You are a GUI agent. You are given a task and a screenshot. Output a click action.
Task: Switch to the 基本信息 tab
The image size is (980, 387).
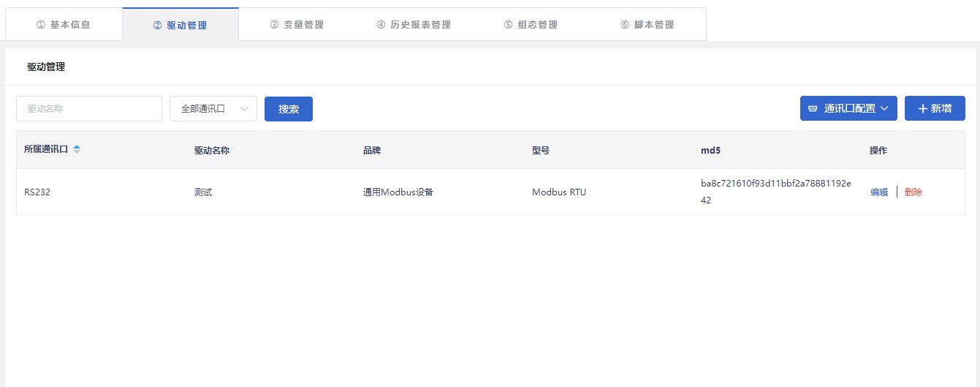pyautogui.click(x=64, y=25)
